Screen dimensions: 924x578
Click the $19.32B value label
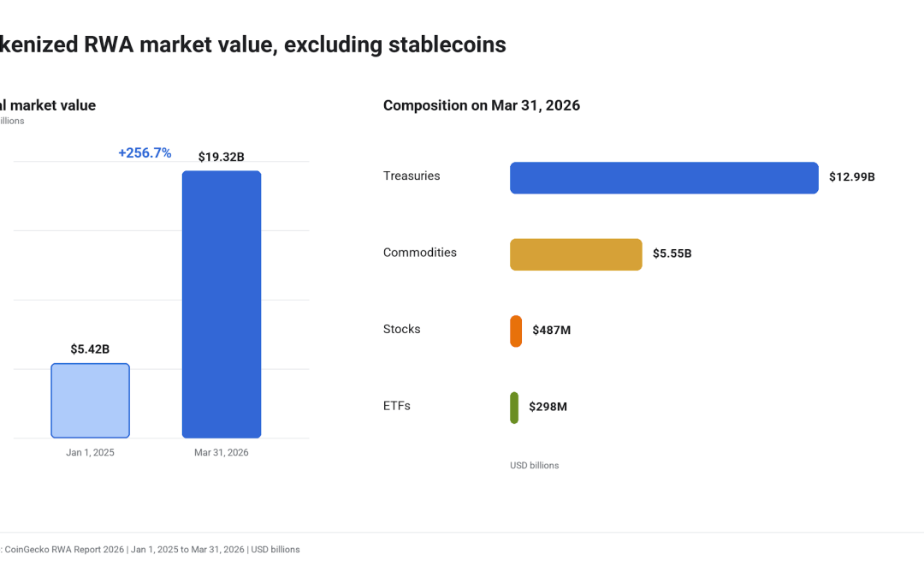(x=221, y=157)
